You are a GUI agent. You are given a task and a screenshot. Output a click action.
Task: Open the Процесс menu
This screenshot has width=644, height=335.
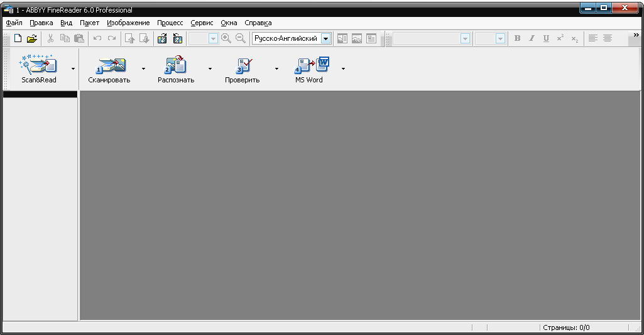coord(170,23)
